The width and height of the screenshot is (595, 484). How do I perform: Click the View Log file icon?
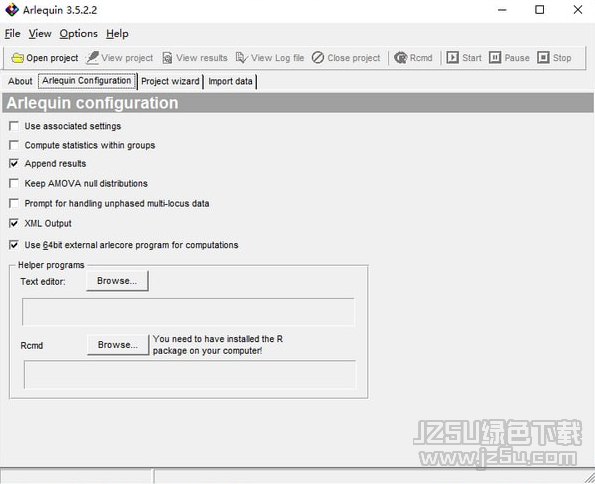242,58
